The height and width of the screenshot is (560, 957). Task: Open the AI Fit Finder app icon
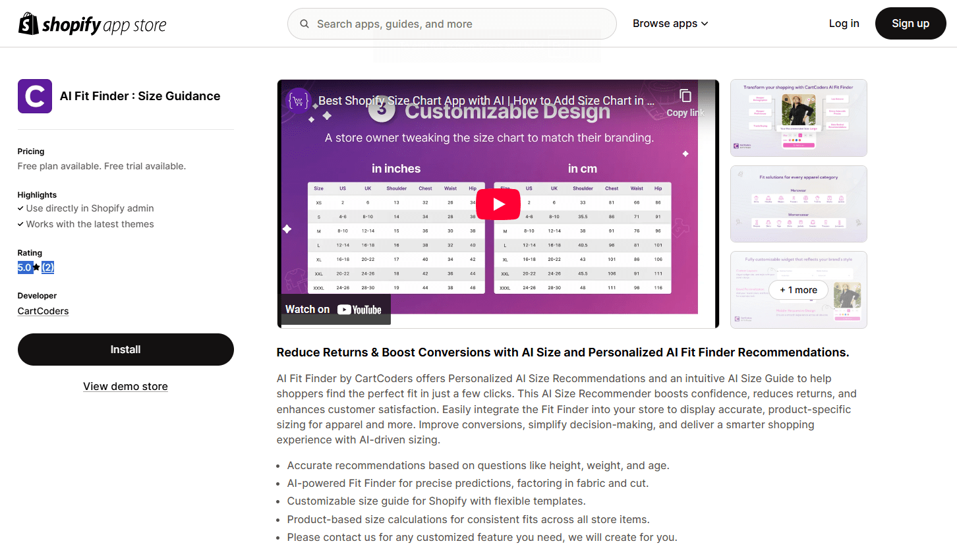35,96
